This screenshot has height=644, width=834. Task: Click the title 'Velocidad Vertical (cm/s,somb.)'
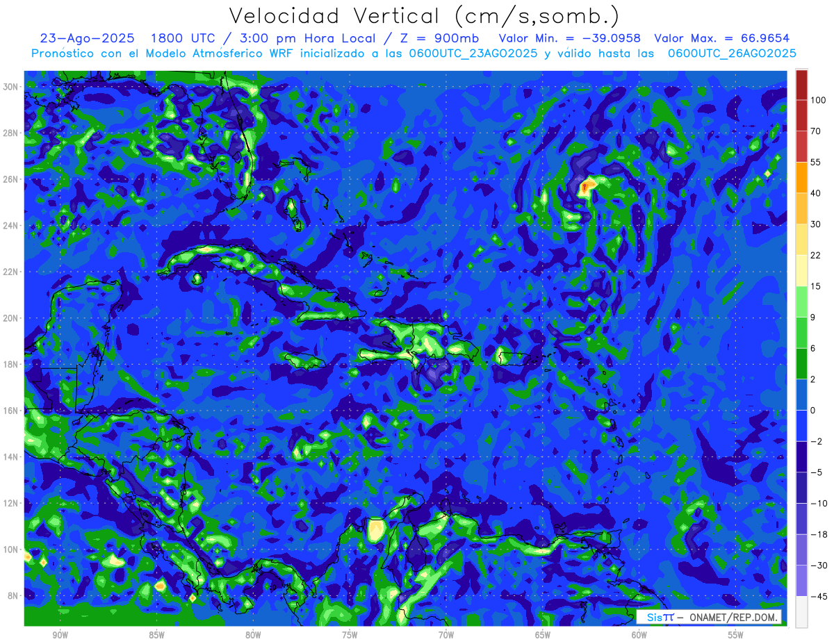pyautogui.click(x=424, y=16)
